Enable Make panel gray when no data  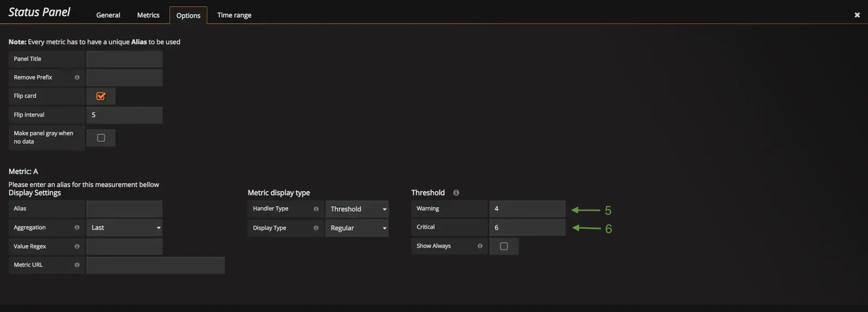click(101, 138)
